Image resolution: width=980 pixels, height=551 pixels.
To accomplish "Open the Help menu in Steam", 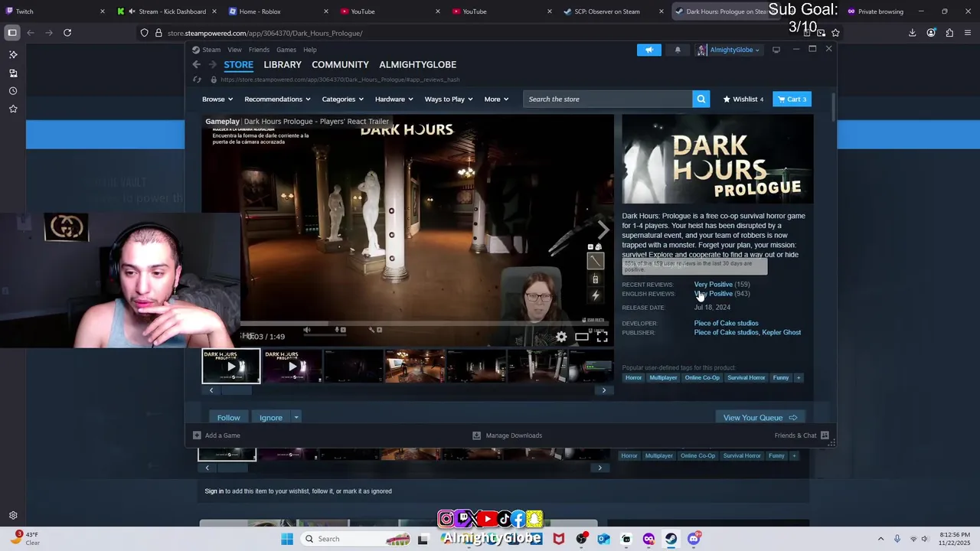I will tap(310, 50).
